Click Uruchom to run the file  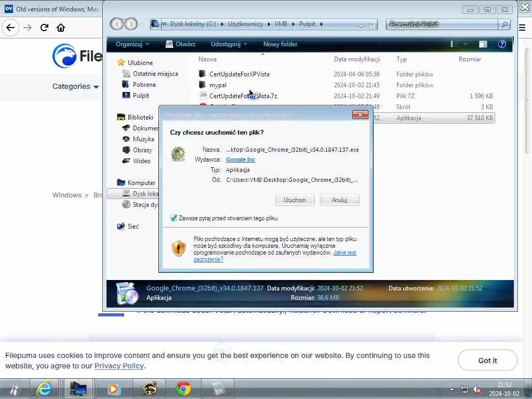pos(295,200)
